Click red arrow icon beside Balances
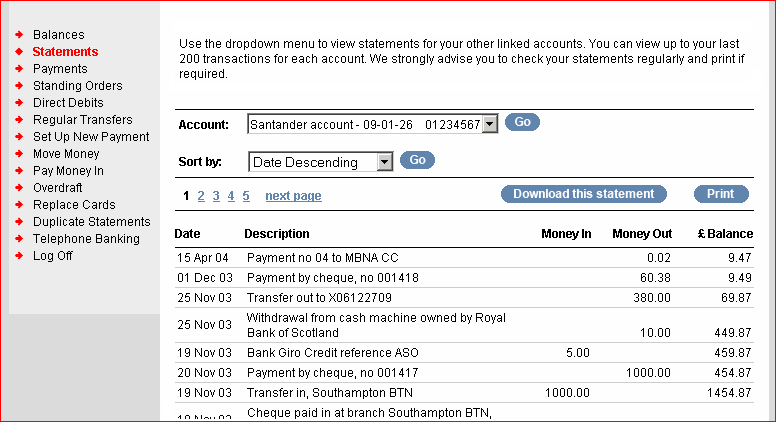Image resolution: width=776 pixels, height=422 pixels. pyautogui.click(x=19, y=35)
